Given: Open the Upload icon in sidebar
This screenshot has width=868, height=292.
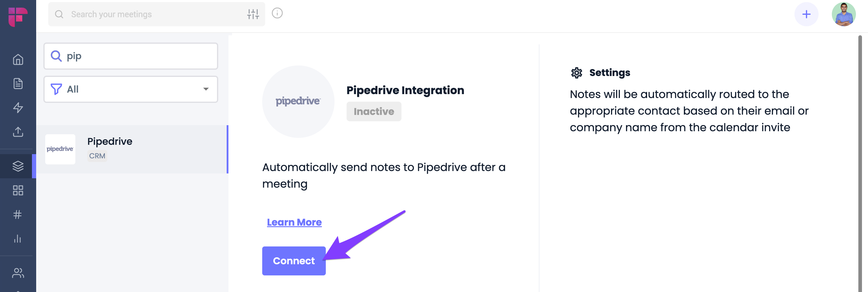Looking at the screenshot, I should (x=18, y=132).
